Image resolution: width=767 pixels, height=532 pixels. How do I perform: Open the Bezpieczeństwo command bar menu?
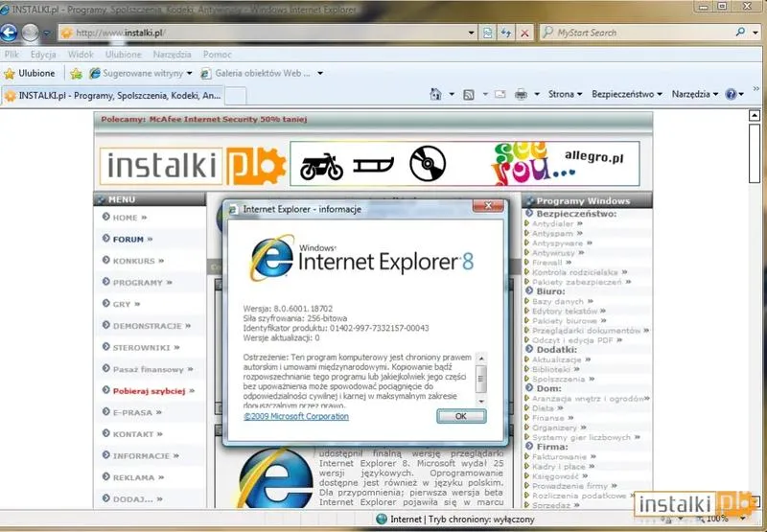click(x=627, y=94)
